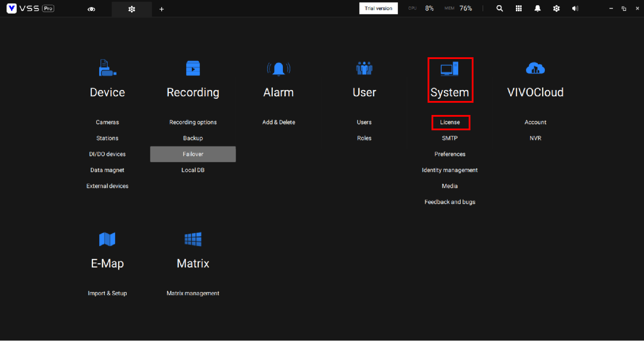This screenshot has height=341, width=644.
Task: Click the Recording heading
Action: point(193,93)
